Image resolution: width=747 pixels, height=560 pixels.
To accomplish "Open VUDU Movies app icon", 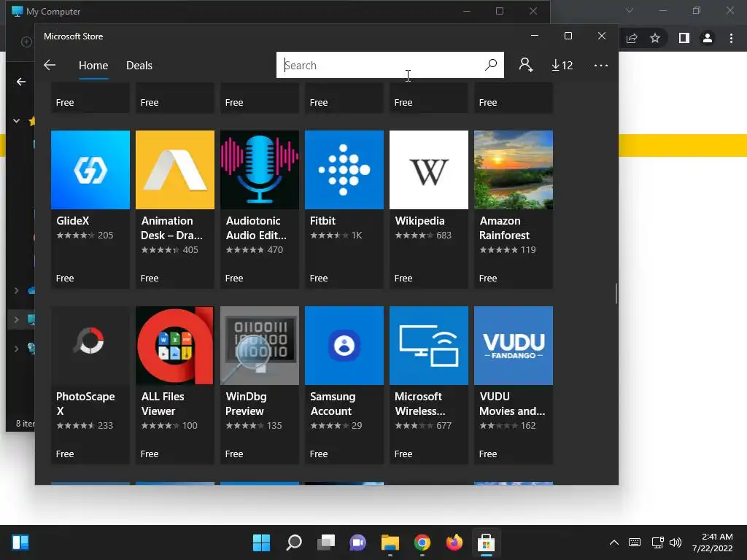I will (514, 345).
